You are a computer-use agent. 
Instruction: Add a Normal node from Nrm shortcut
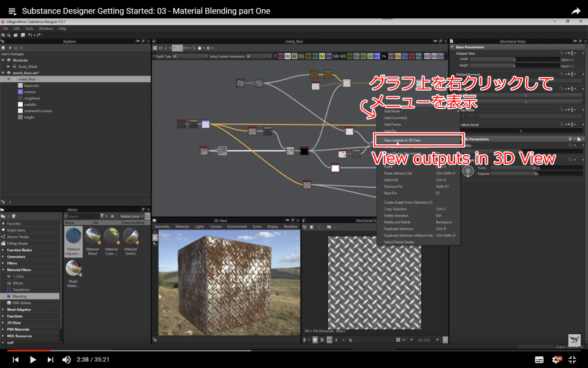tap(377, 56)
